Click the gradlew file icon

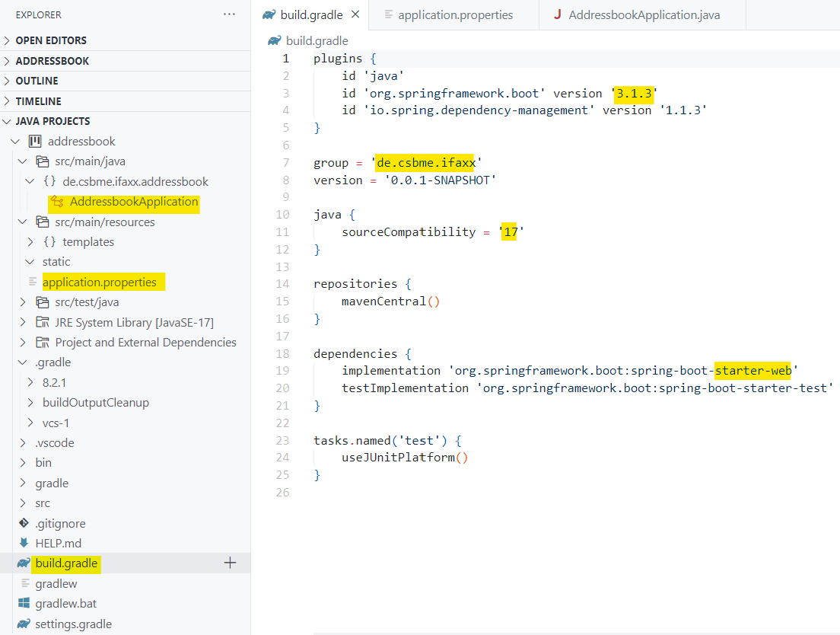24,583
